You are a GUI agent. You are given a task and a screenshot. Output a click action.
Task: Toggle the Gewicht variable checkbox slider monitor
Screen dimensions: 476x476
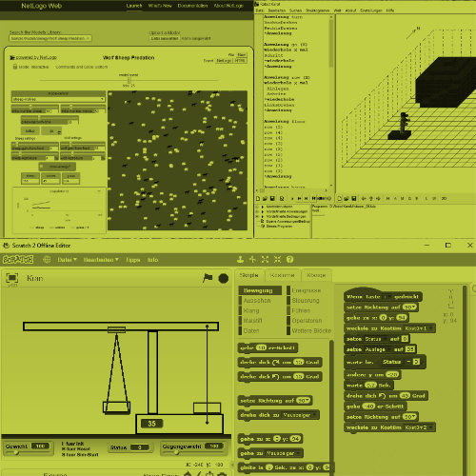[x=28, y=447]
